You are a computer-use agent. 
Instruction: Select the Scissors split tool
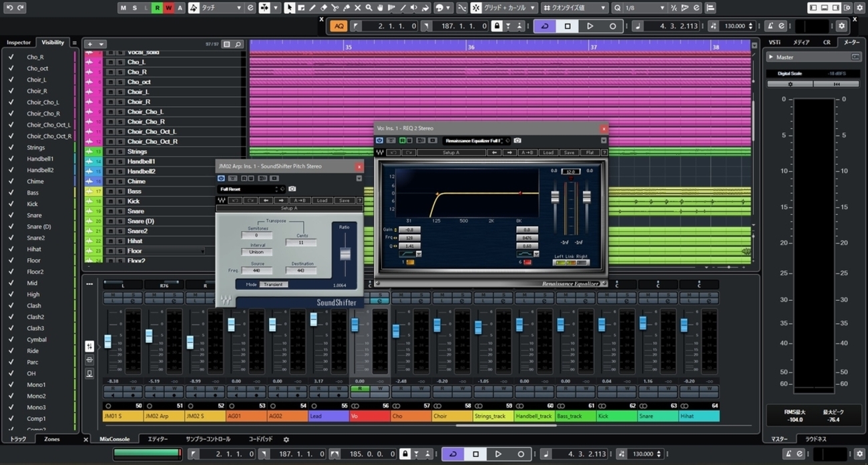click(x=335, y=8)
